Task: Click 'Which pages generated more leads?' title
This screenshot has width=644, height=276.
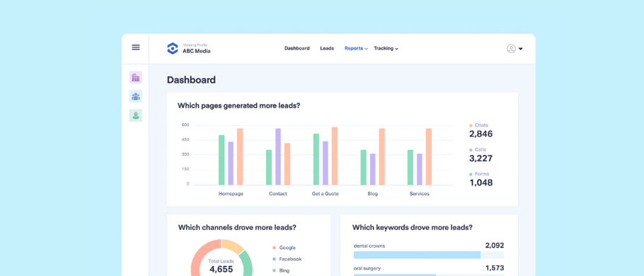Action: [238, 105]
